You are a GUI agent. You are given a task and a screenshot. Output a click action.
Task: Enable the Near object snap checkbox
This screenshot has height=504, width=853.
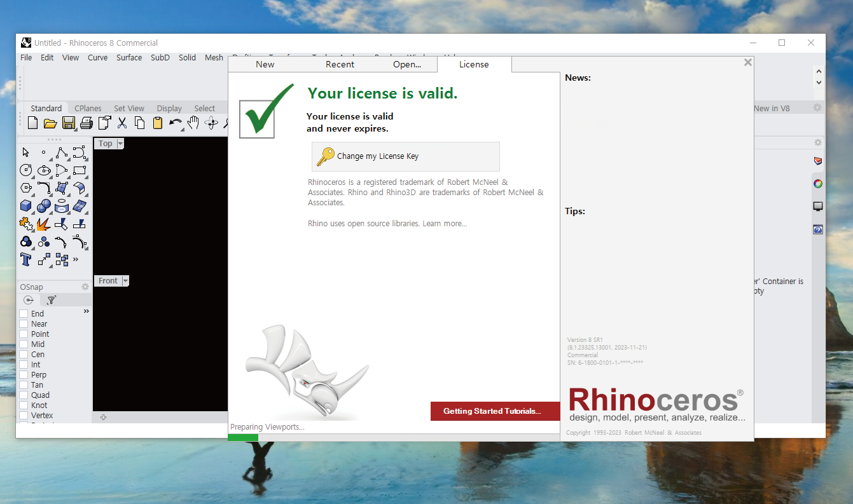(x=24, y=324)
